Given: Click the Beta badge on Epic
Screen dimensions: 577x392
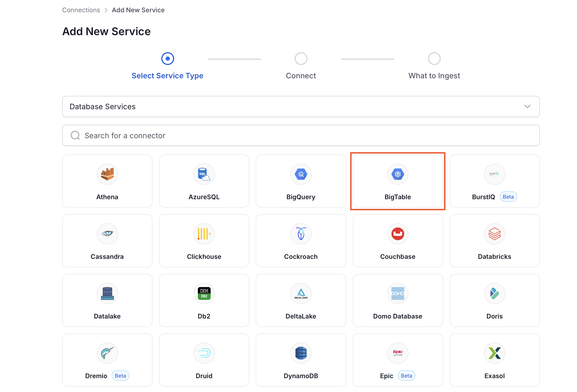Looking at the screenshot, I should (406, 376).
